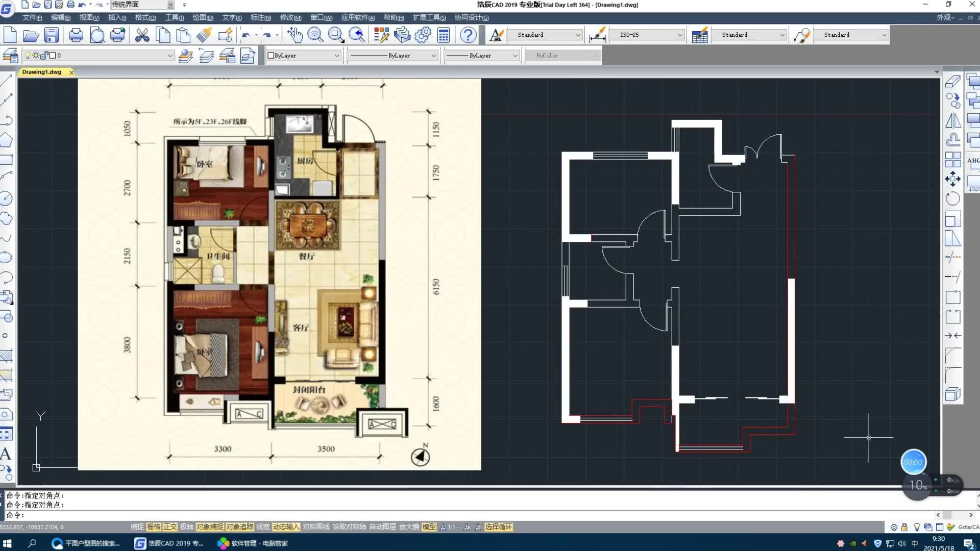
Task: Click the Cut scissors icon
Action: [x=142, y=35]
